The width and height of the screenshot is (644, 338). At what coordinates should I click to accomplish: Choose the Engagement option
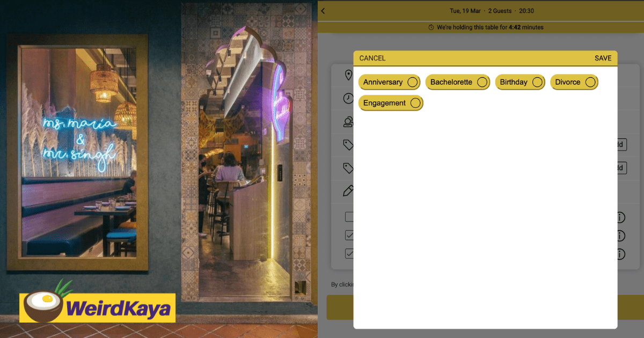(391, 103)
